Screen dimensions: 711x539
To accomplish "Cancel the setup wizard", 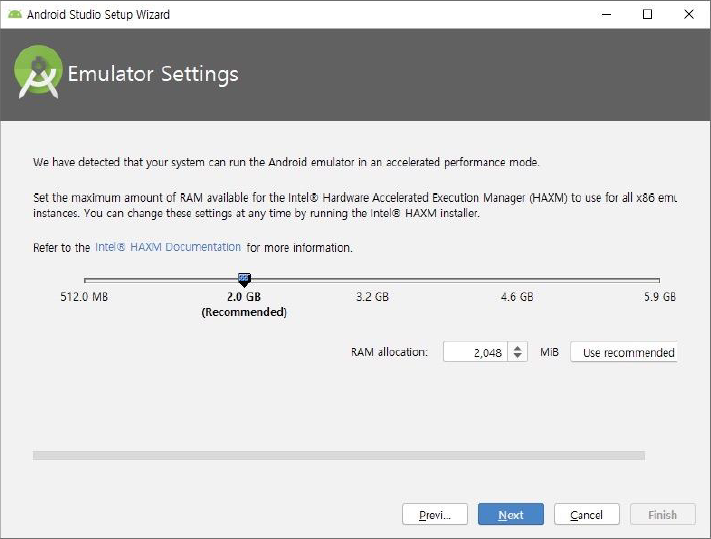I will (x=586, y=514).
